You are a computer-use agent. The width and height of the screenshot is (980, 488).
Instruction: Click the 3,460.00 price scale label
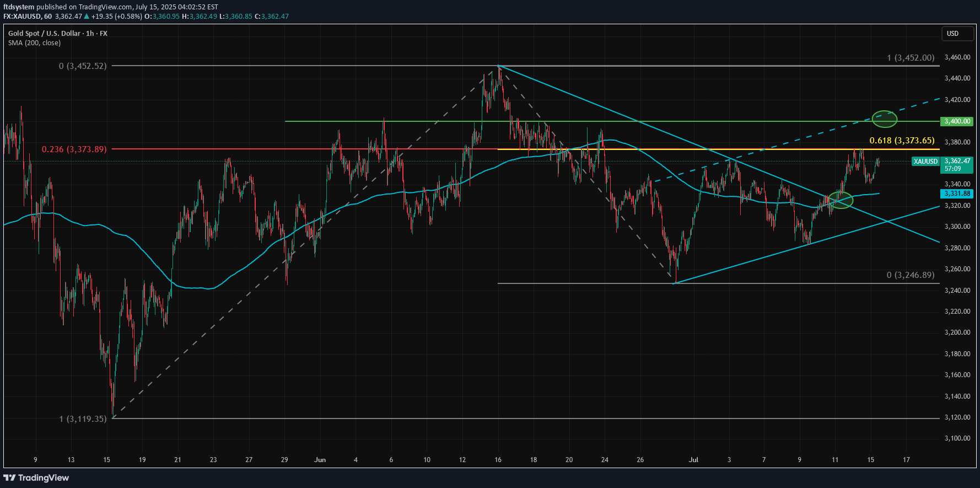point(957,57)
